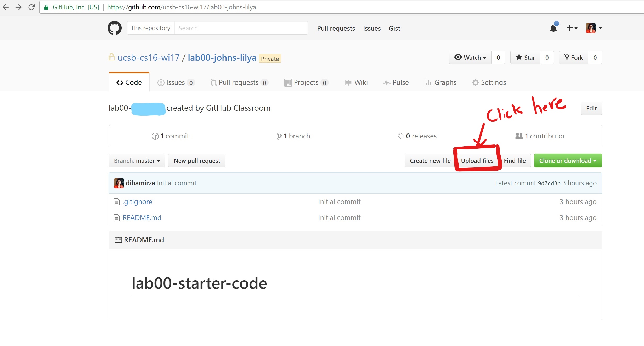Click the fork count 0
This screenshot has width=644, height=346.
coord(595,57)
